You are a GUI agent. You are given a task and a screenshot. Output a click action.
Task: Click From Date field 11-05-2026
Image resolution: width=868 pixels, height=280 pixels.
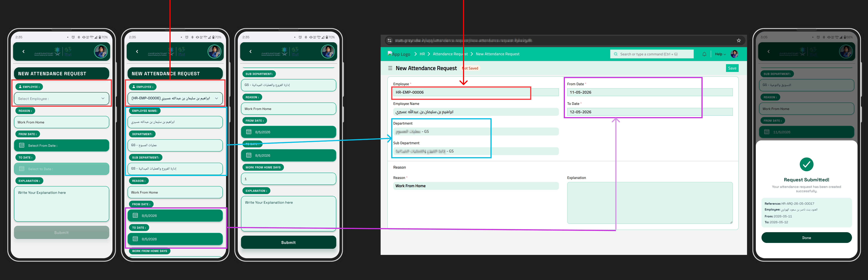(650, 92)
